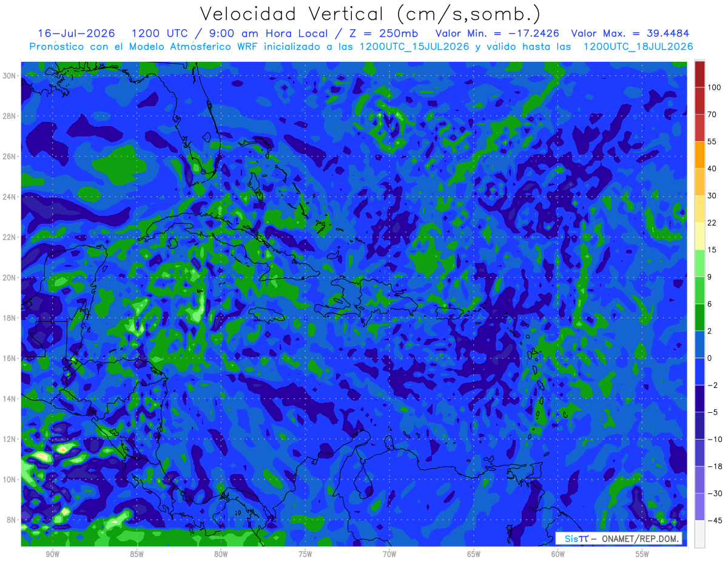Click the longitude label "80W"
This screenshot has width=728, height=562.
[221, 554]
